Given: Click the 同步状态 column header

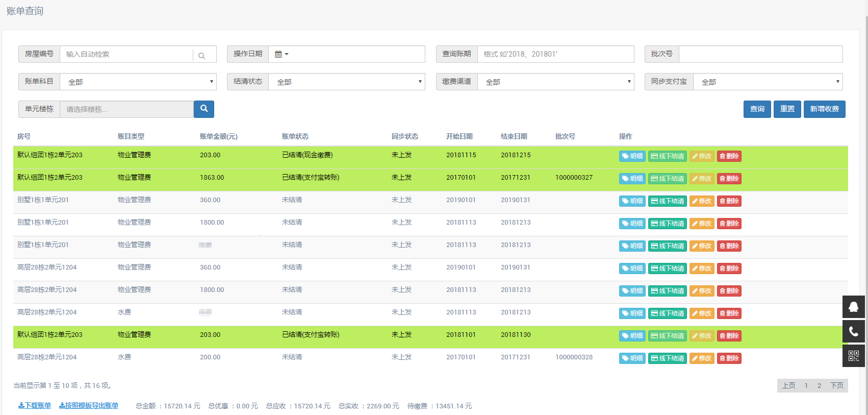Looking at the screenshot, I should pos(405,136).
